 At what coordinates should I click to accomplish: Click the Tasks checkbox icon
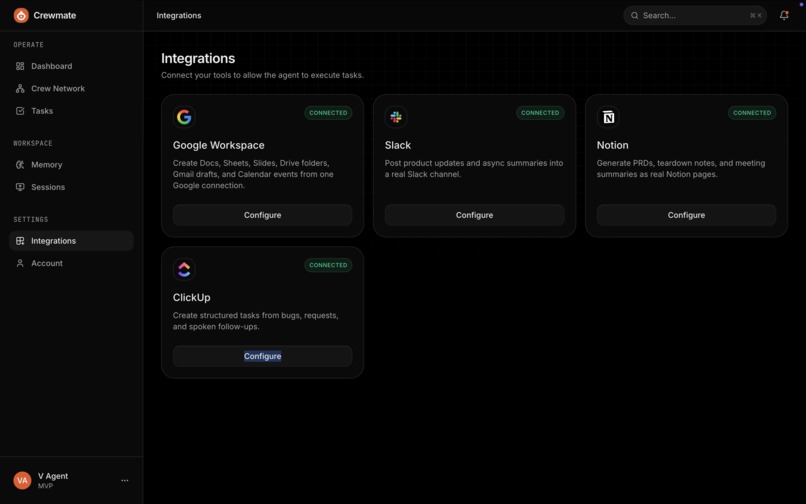tap(20, 111)
